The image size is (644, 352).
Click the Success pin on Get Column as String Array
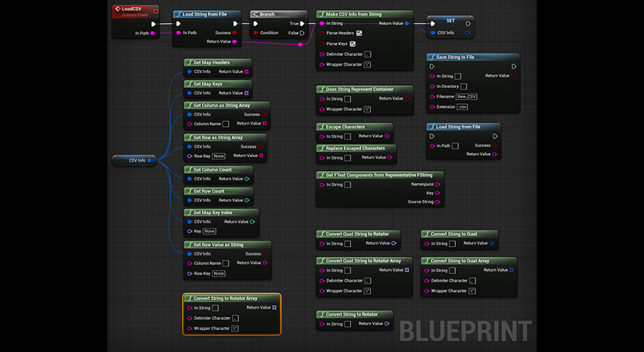coord(264,114)
